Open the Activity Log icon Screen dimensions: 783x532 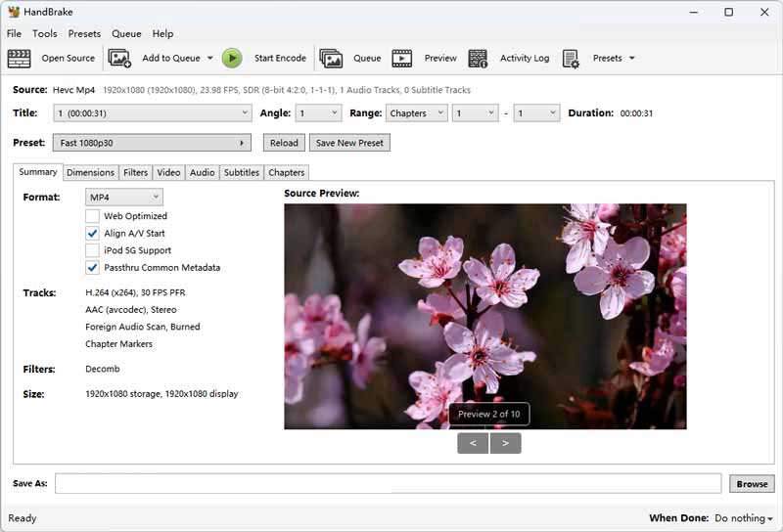[x=478, y=59]
